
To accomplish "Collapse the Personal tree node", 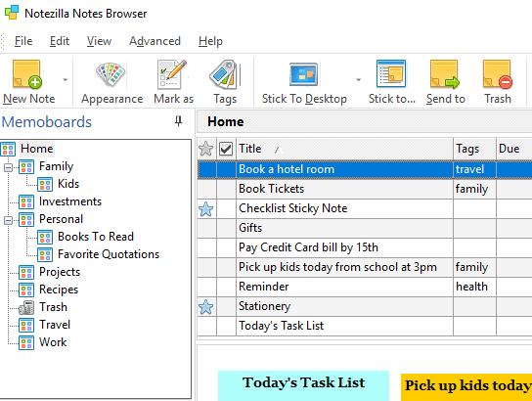I will [8, 220].
